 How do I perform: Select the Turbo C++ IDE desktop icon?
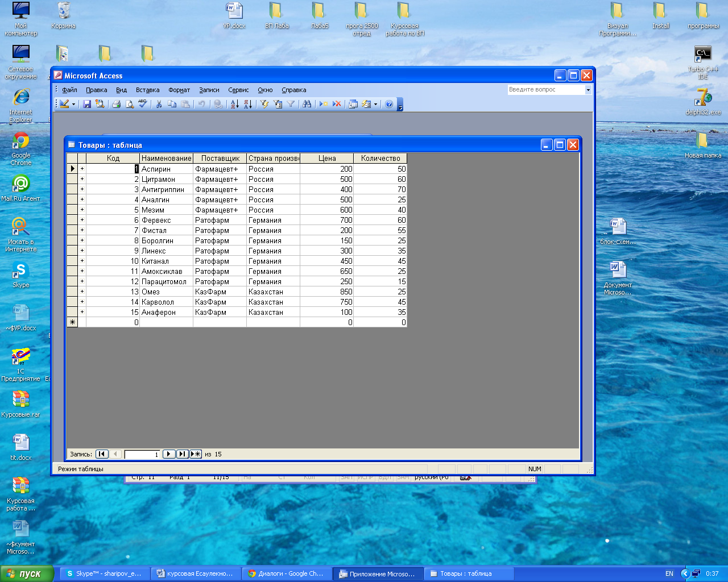[x=703, y=63]
